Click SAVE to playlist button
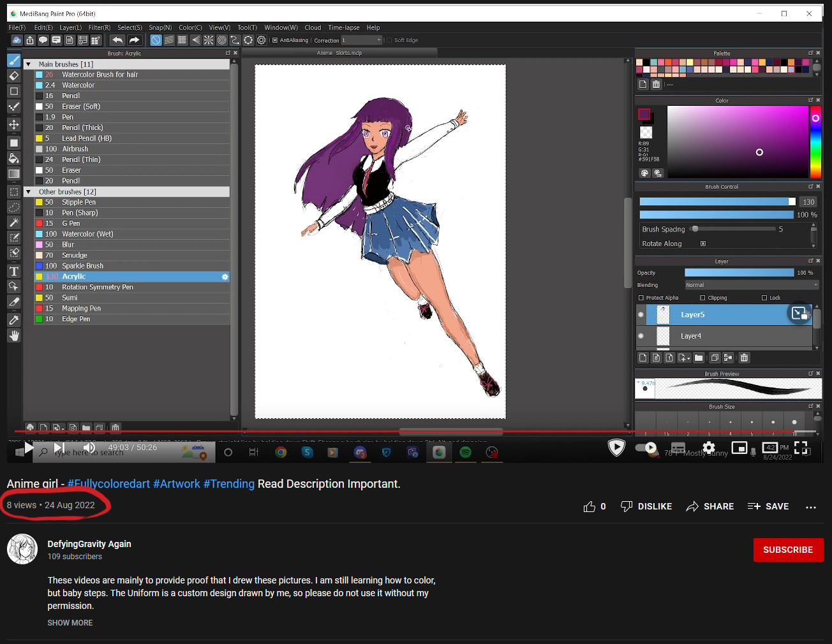Viewport: 832px width, 644px height. (768, 506)
